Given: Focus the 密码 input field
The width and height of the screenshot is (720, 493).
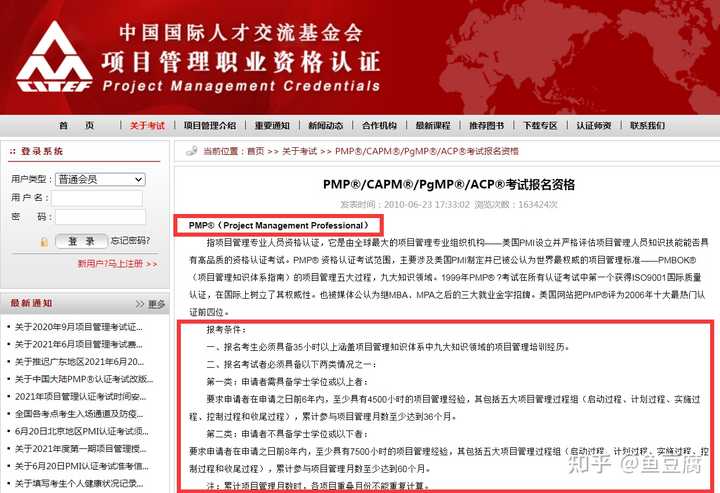Looking at the screenshot, I should click(x=100, y=217).
